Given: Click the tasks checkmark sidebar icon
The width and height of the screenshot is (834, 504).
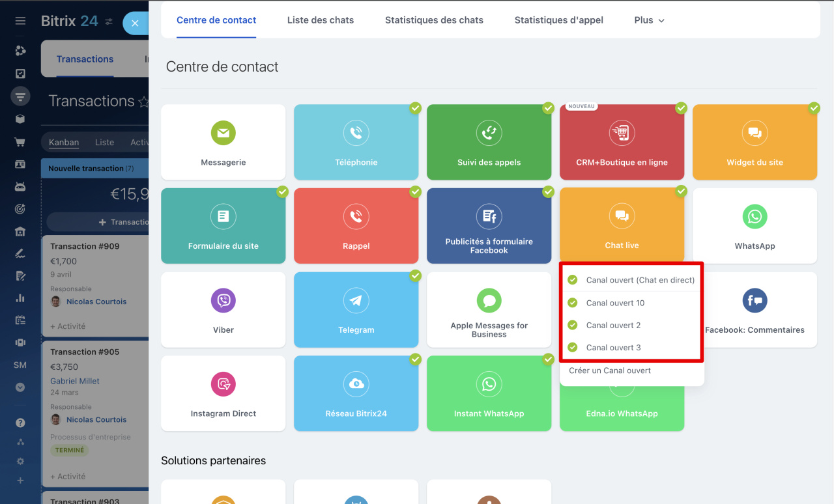Looking at the screenshot, I should tap(20, 74).
